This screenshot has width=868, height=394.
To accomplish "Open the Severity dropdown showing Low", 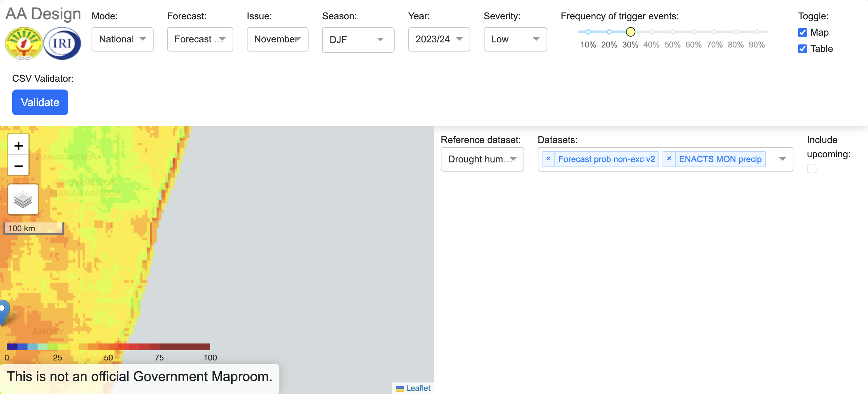I will tap(515, 39).
